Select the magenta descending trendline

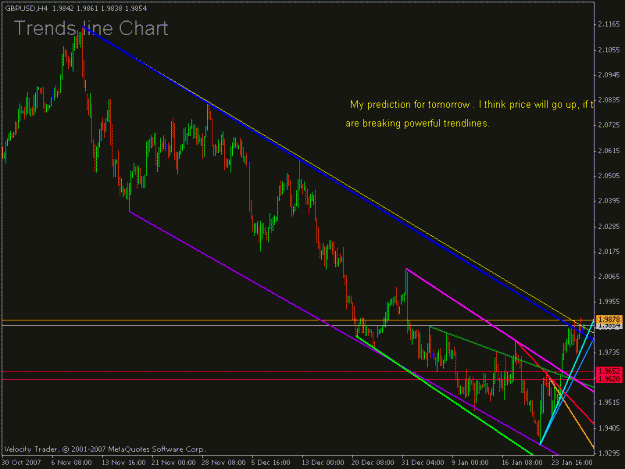point(498,329)
